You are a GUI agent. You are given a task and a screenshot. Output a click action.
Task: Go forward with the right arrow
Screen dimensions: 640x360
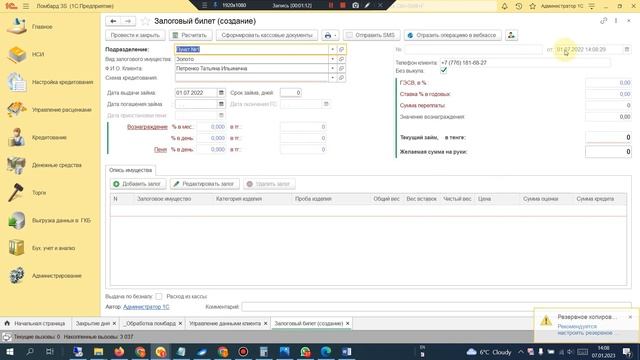click(x=128, y=21)
